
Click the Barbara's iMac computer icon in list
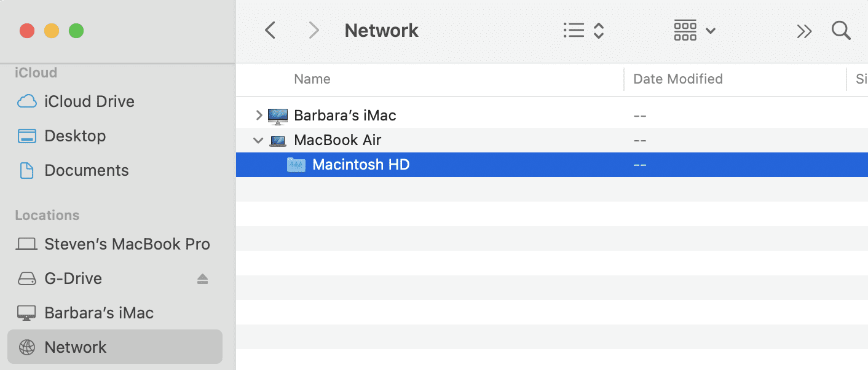(x=278, y=116)
